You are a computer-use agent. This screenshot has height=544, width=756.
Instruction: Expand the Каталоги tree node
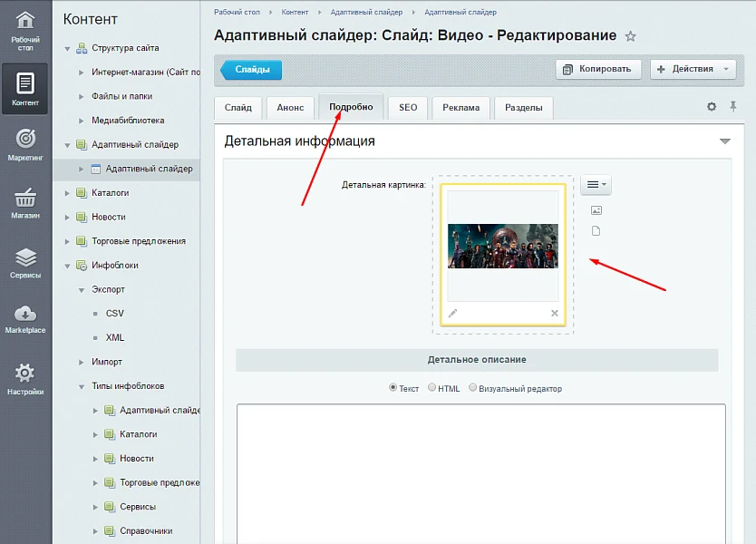coord(67,193)
